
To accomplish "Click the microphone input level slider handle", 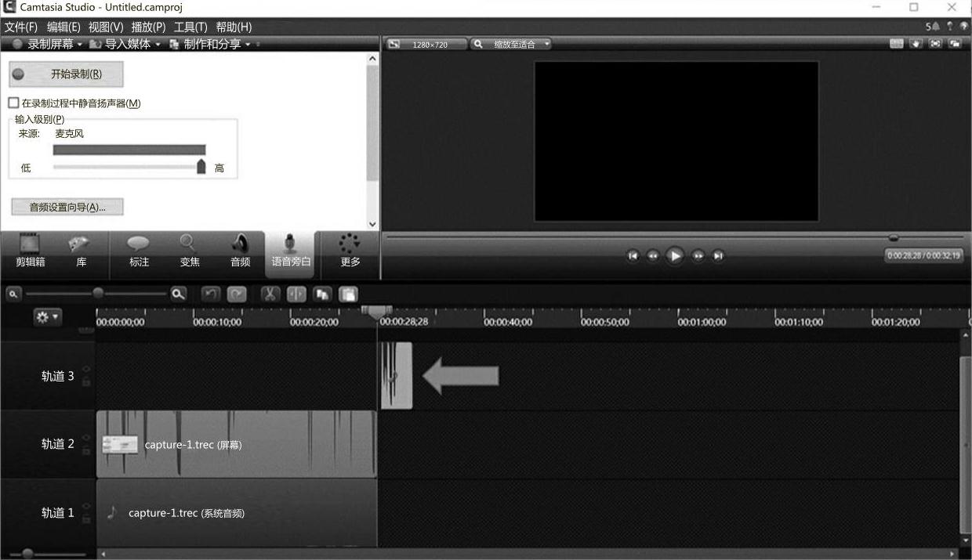I will click(201, 166).
